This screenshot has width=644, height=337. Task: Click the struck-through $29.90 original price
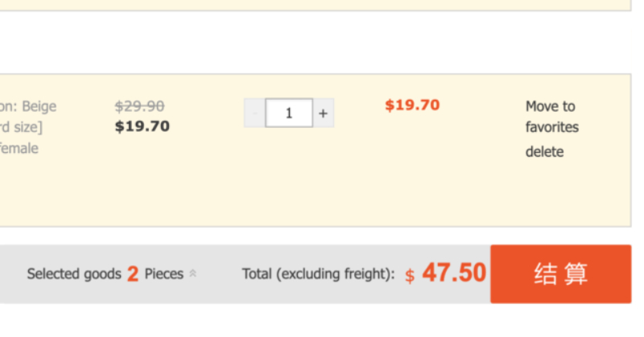pos(139,106)
